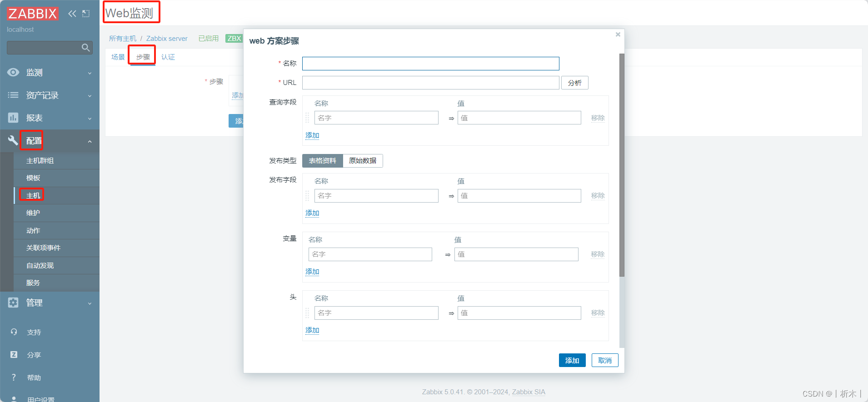Image resolution: width=868 pixels, height=402 pixels.
Task: Collapse the sidebar with double-chevron icon
Action: click(72, 14)
